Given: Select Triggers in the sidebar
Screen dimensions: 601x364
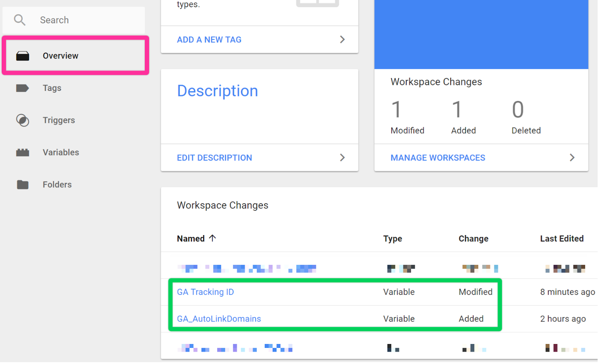Looking at the screenshot, I should pos(59,120).
